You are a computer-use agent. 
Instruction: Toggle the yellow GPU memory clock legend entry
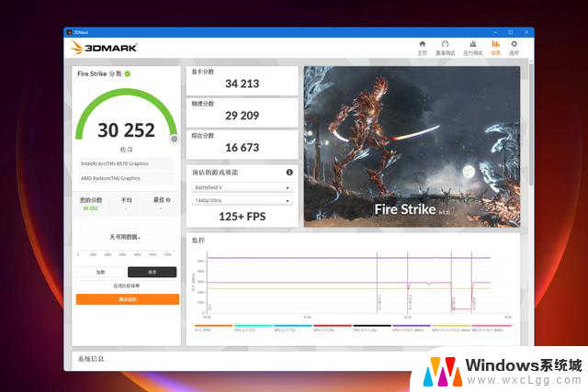451,328
